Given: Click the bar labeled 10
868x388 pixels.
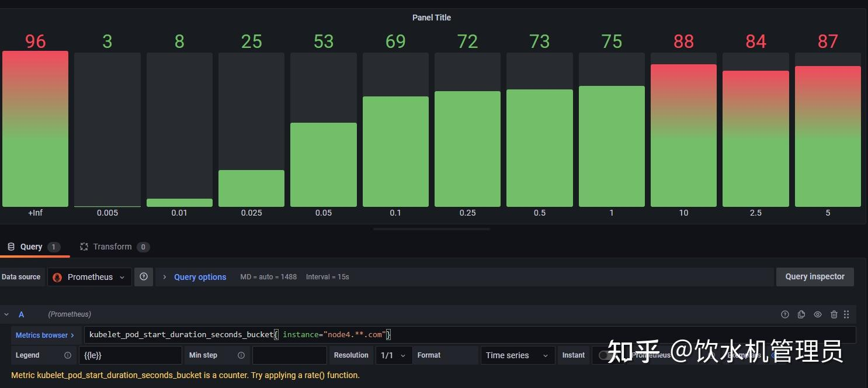Looking at the screenshot, I should pyautogui.click(x=683, y=136).
